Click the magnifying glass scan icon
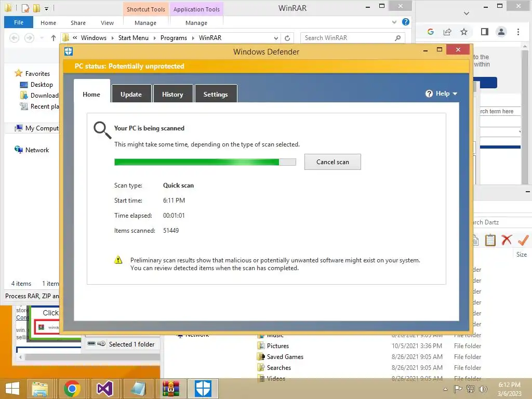The height and width of the screenshot is (399, 532). coord(102,130)
